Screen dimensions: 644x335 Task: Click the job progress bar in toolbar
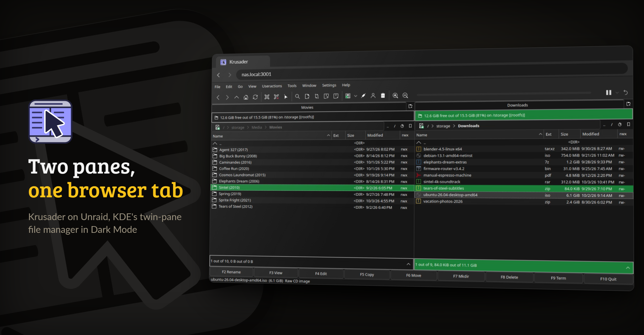(x=503, y=93)
